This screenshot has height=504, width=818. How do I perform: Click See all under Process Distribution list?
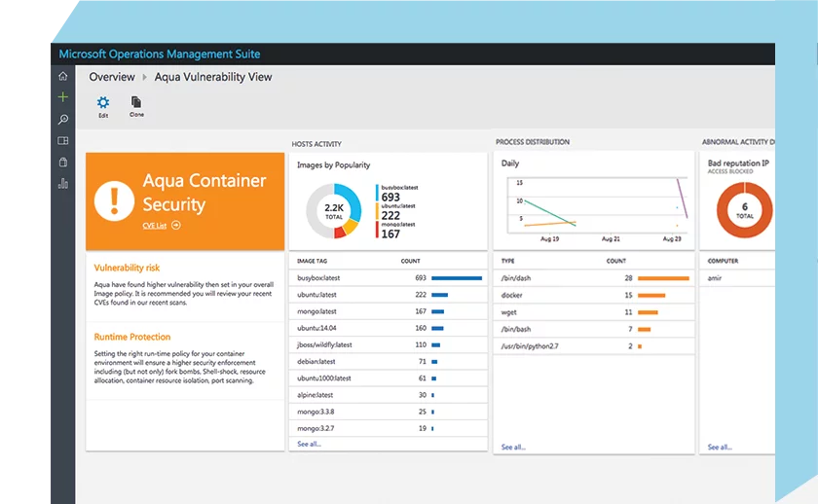click(x=513, y=448)
